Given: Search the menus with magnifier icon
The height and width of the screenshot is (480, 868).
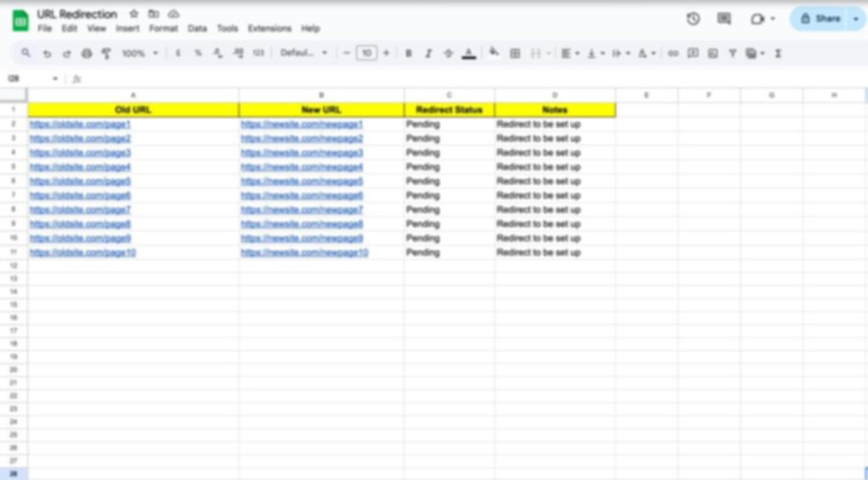Looking at the screenshot, I should (x=26, y=53).
